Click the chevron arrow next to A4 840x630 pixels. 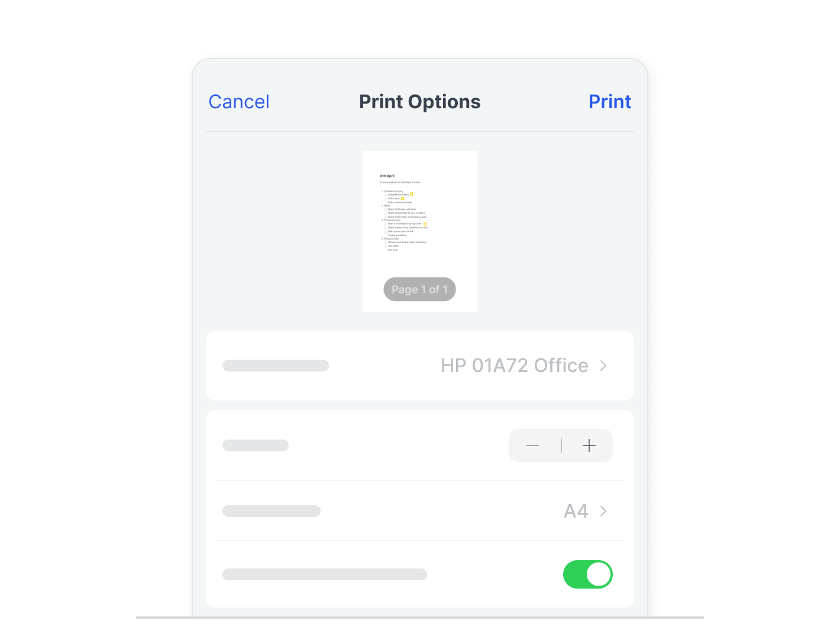(603, 511)
